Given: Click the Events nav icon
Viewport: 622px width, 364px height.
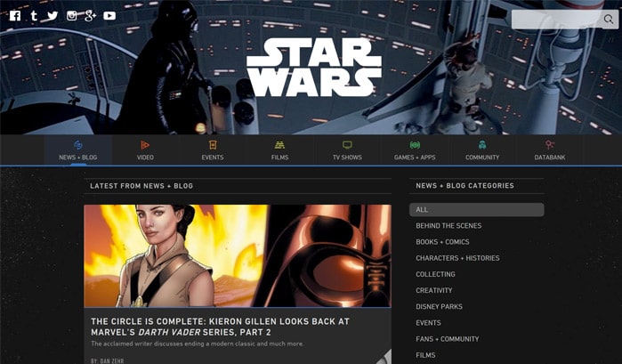Looking at the screenshot, I should [x=213, y=145].
